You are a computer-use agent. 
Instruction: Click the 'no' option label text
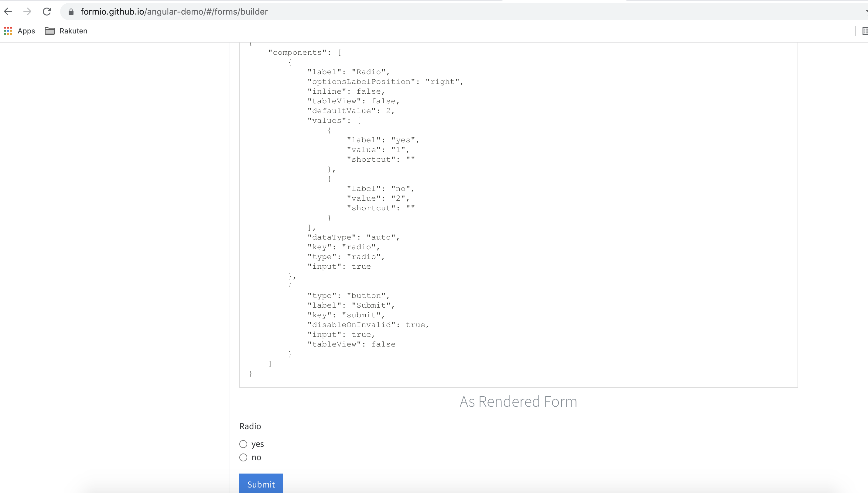(x=256, y=457)
